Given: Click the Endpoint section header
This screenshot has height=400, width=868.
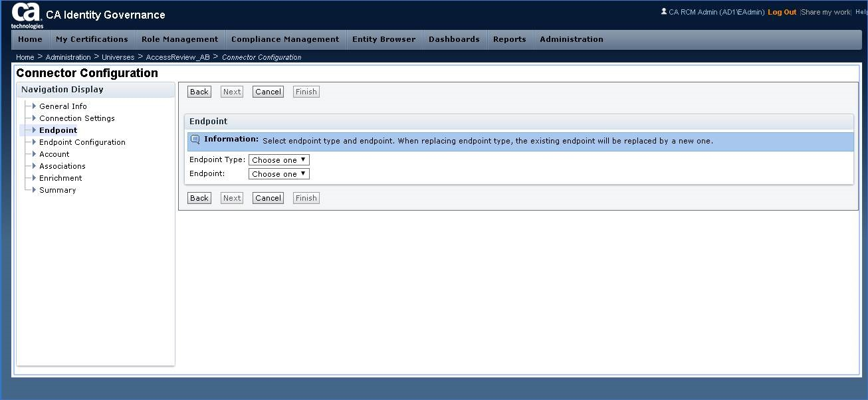Looking at the screenshot, I should coord(518,122).
